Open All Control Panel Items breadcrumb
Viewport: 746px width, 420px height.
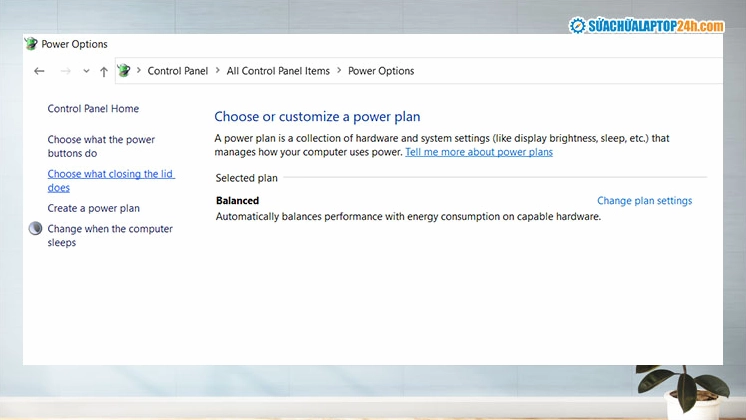click(x=278, y=71)
